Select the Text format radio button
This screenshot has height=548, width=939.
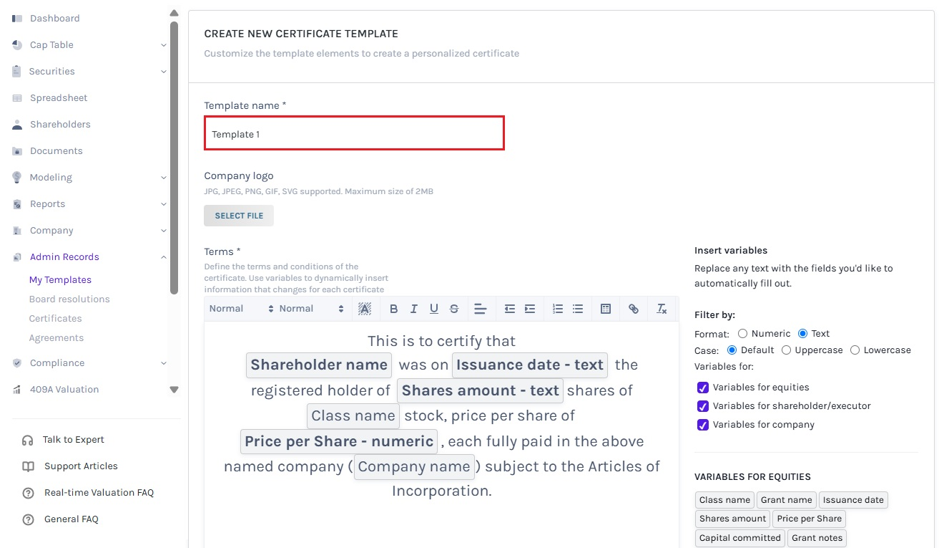[x=802, y=334]
